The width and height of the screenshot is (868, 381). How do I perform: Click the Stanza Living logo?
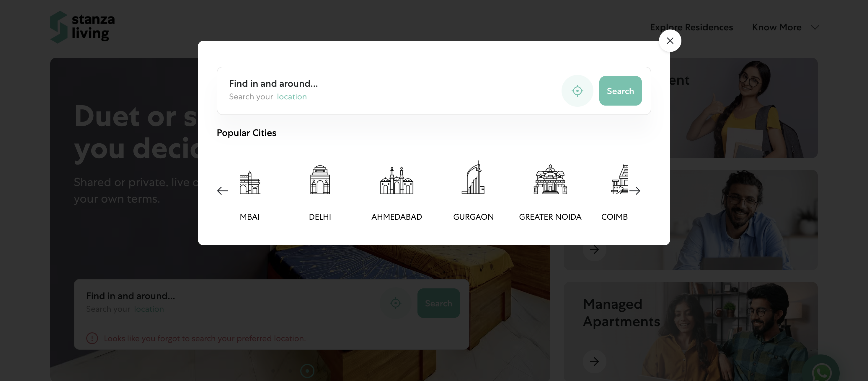(83, 27)
